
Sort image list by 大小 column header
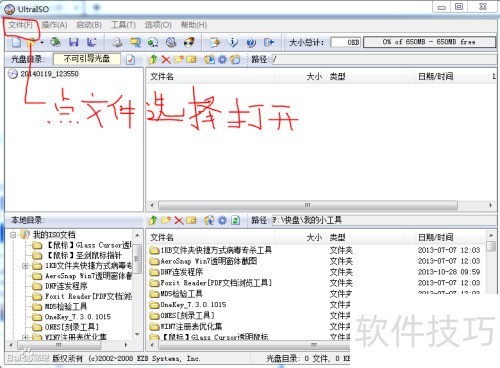coord(301,77)
